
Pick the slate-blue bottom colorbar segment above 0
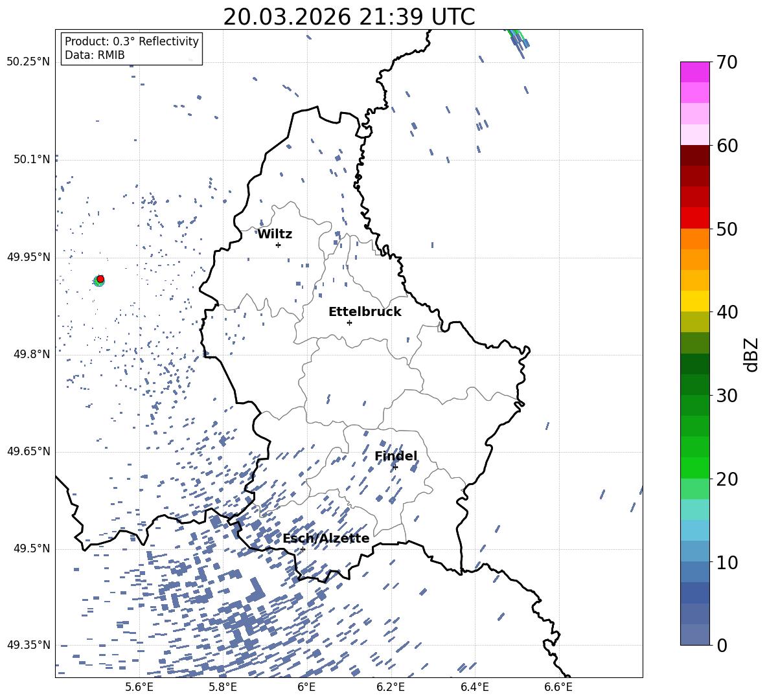(x=694, y=635)
